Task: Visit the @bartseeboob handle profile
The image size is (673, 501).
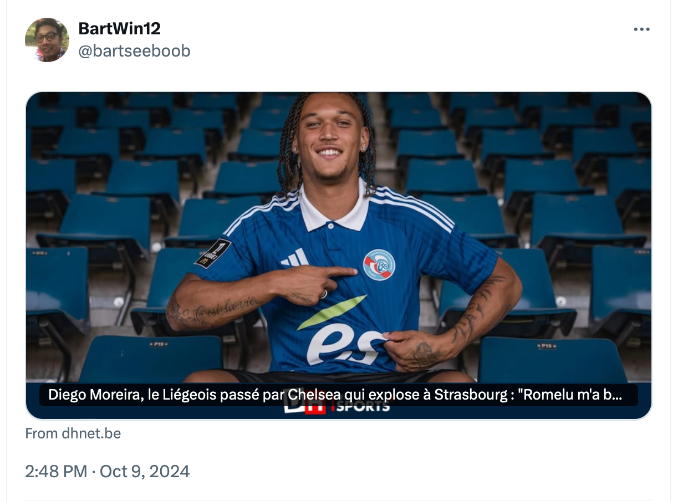Action: point(134,51)
